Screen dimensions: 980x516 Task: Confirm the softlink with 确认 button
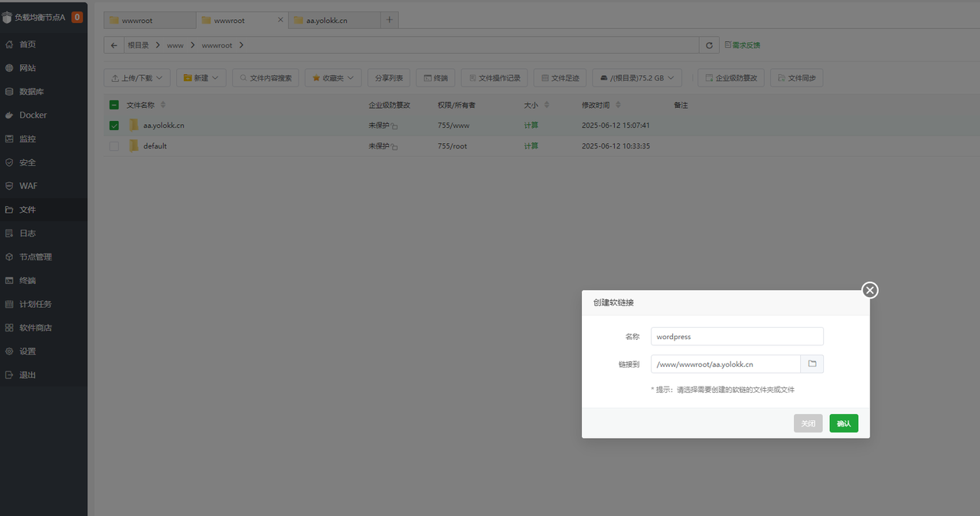[x=843, y=423]
